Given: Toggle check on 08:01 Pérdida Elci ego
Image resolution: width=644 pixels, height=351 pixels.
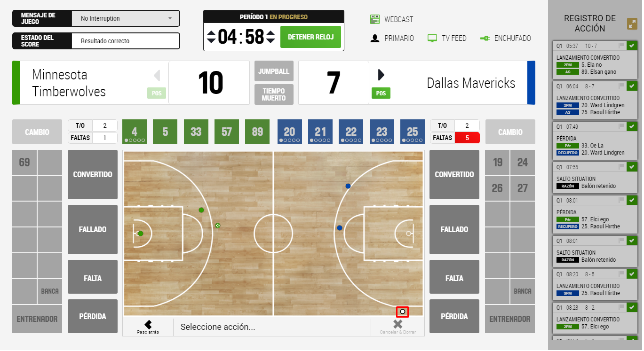Looking at the screenshot, I should coord(632,201).
